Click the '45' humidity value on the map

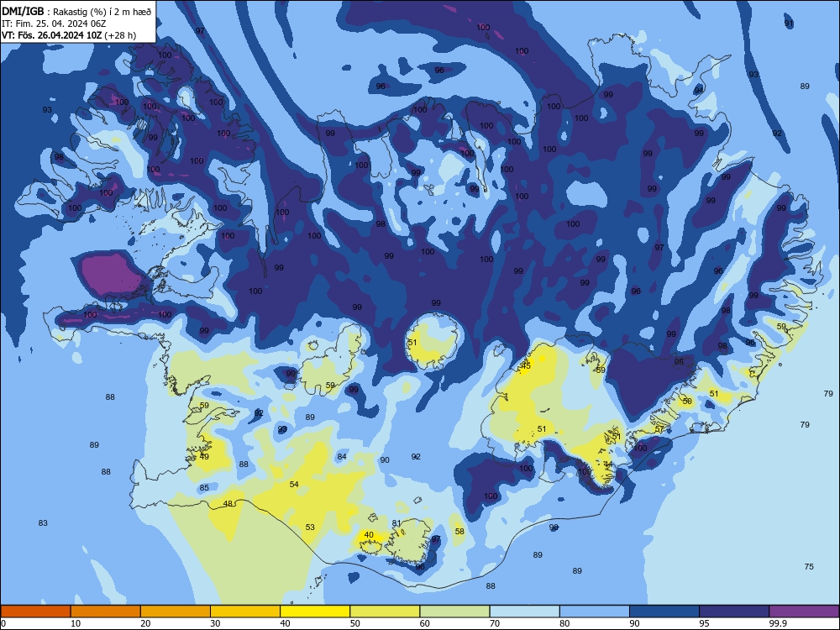pyautogui.click(x=526, y=366)
